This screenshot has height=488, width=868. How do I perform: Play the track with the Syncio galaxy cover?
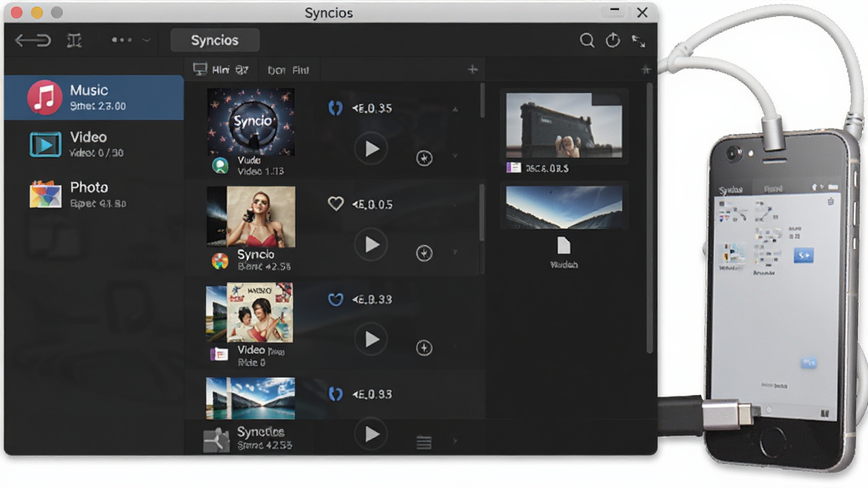371,148
